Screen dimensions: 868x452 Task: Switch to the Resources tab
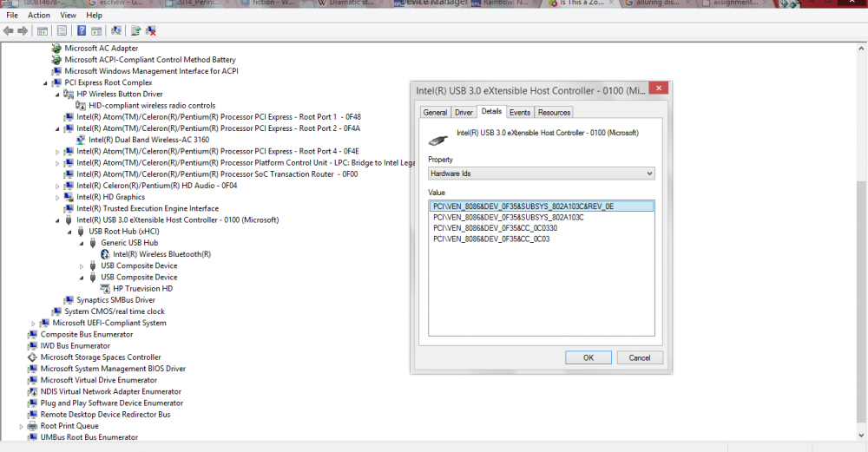click(554, 112)
